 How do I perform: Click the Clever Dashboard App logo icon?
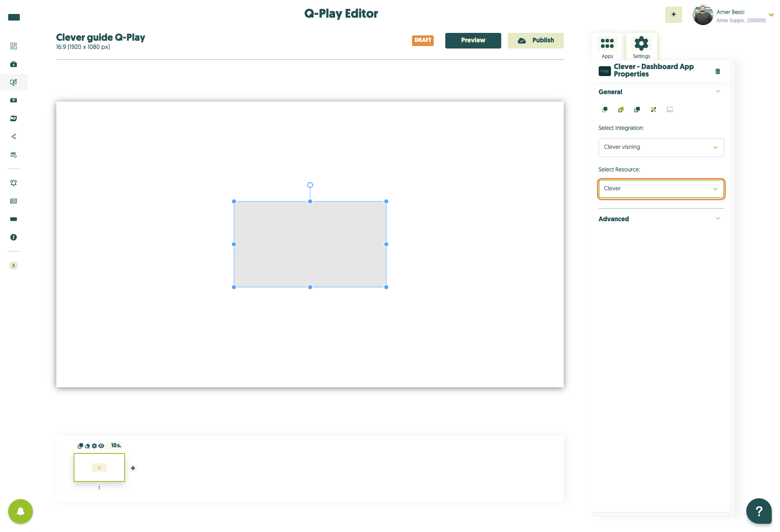[605, 71]
